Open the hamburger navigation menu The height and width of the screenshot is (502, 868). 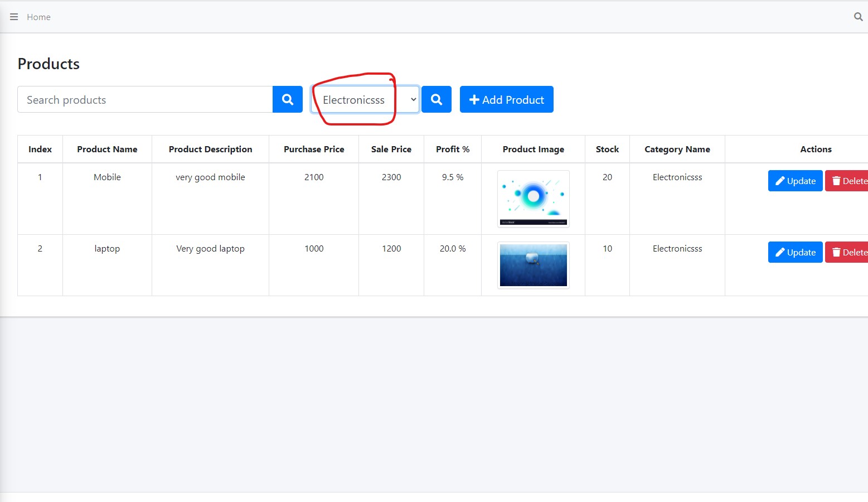click(14, 17)
